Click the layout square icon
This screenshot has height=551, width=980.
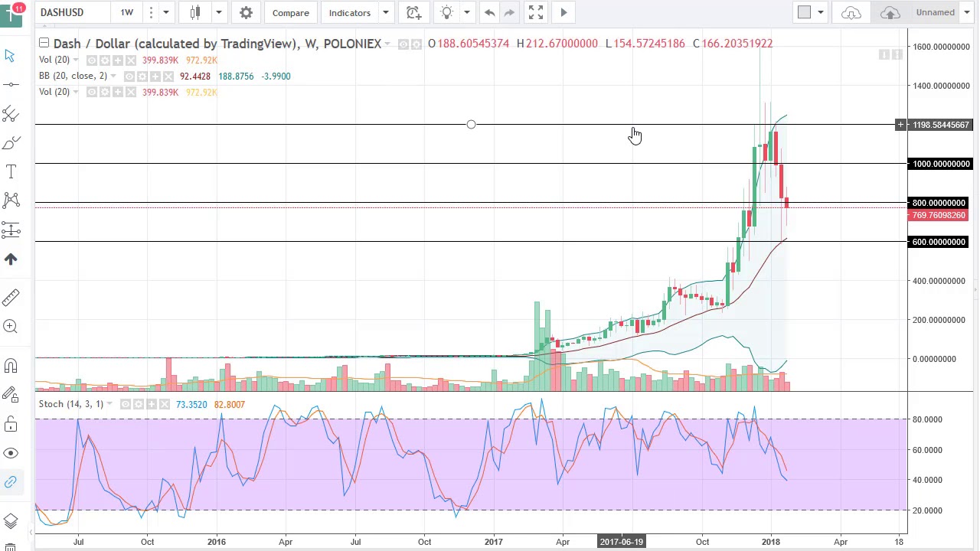coord(804,12)
